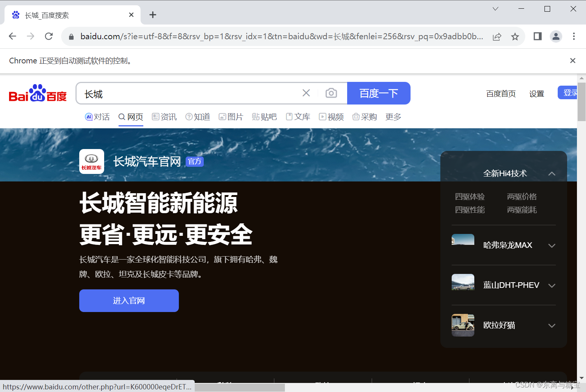Viewport: 586px width, 392px height.
Task: Click the 哈弗枭龙MAX car thumbnail
Action: point(463,240)
